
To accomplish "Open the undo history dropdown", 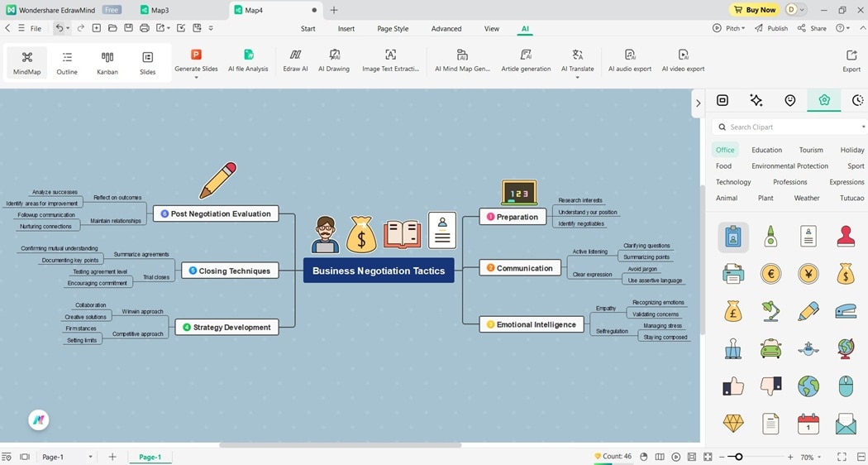I will tap(68, 27).
